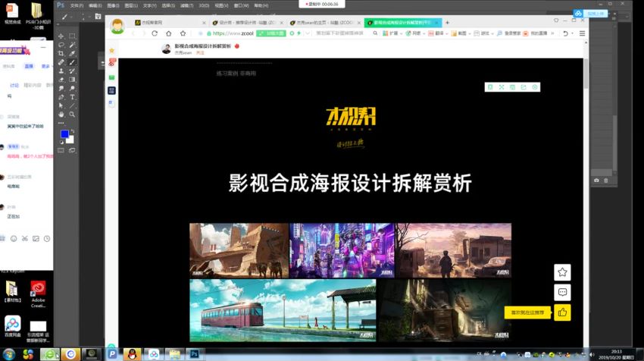Bookmark the page with the star button
The image size is (644, 361).
pyautogui.click(x=183, y=33)
